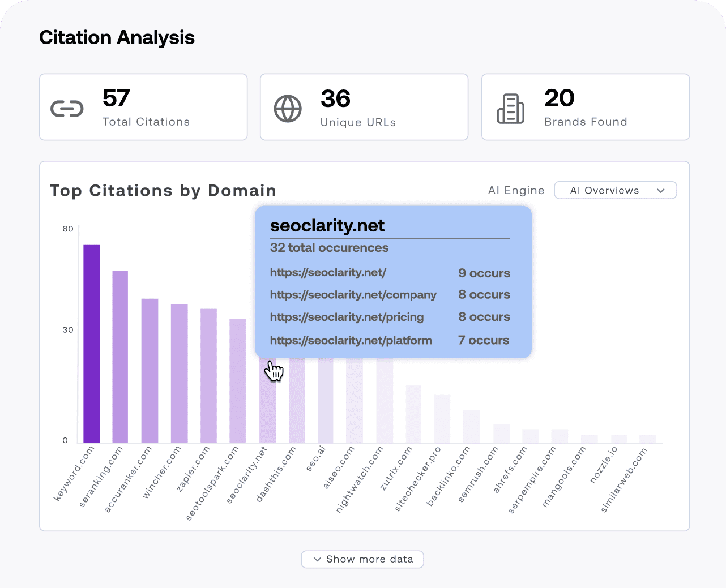Screen dimensions: 726x588
Task: Click the building icon beside Brands Found
Action: 510,108
